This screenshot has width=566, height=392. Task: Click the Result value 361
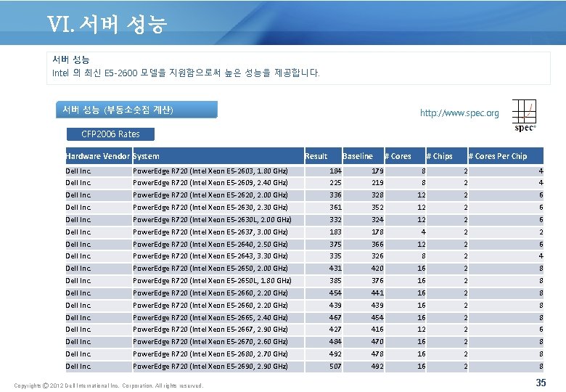point(335,207)
